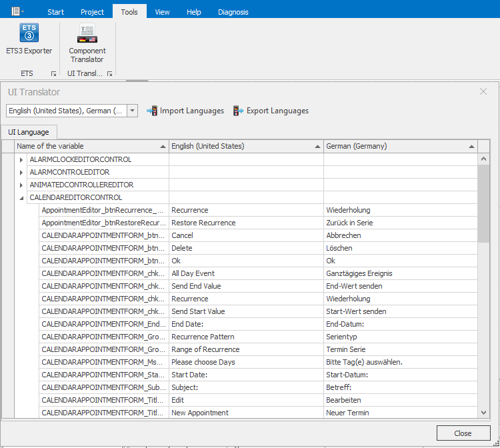
Task: Click the English cell 'Range of Recurrence'
Action: [x=246, y=349]
